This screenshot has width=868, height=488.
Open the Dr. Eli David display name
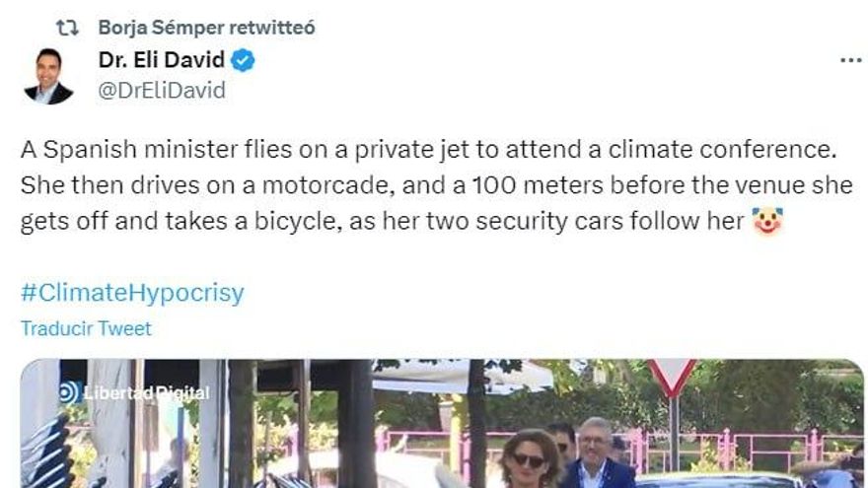(x=161, y=61)
